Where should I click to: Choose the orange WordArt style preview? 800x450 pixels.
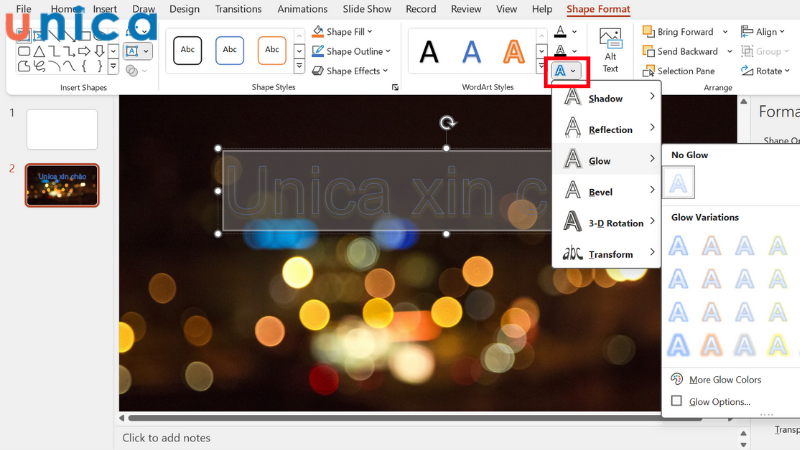point(513,51)
